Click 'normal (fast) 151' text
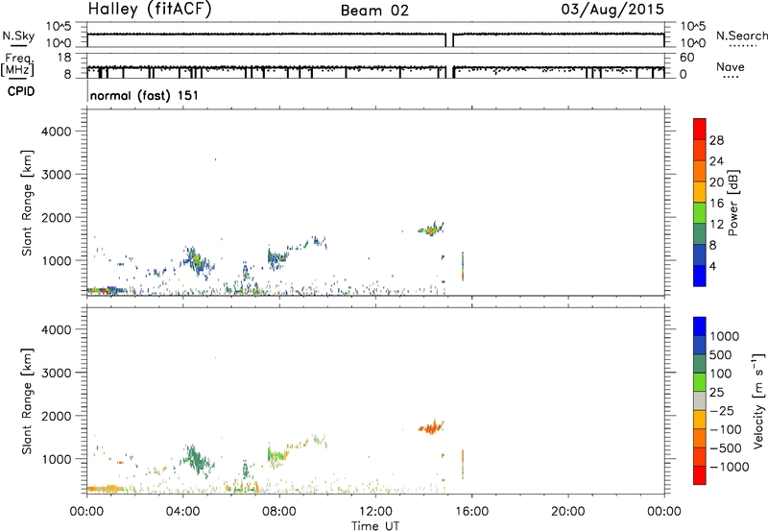Viewport: 768px width, 532px height. 145,95
